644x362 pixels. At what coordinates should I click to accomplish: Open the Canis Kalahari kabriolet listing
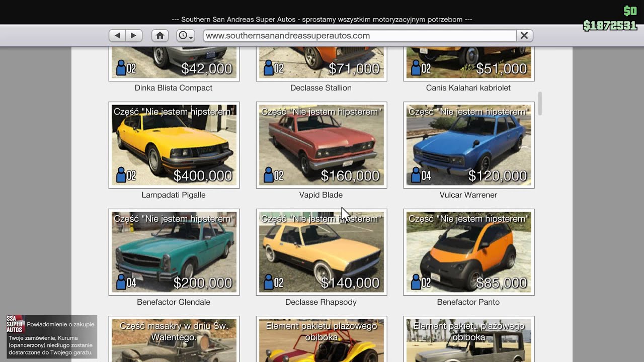[469, 63]
